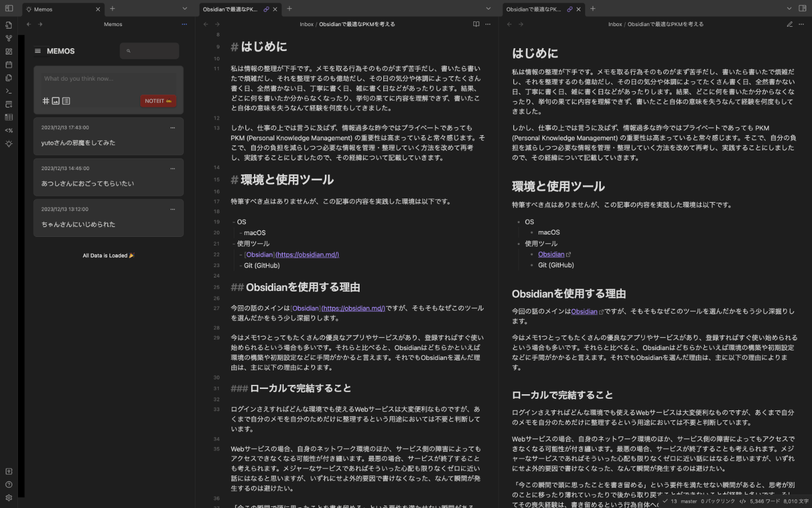812x508 pixels.
Task: Click the templates copy icon in ribbon
Action: point(9,78)
